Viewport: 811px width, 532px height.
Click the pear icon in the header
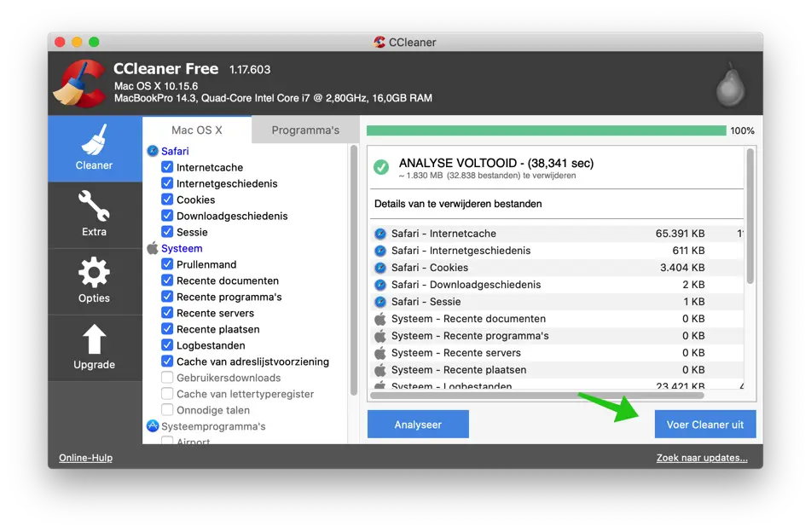click(730, 84)
